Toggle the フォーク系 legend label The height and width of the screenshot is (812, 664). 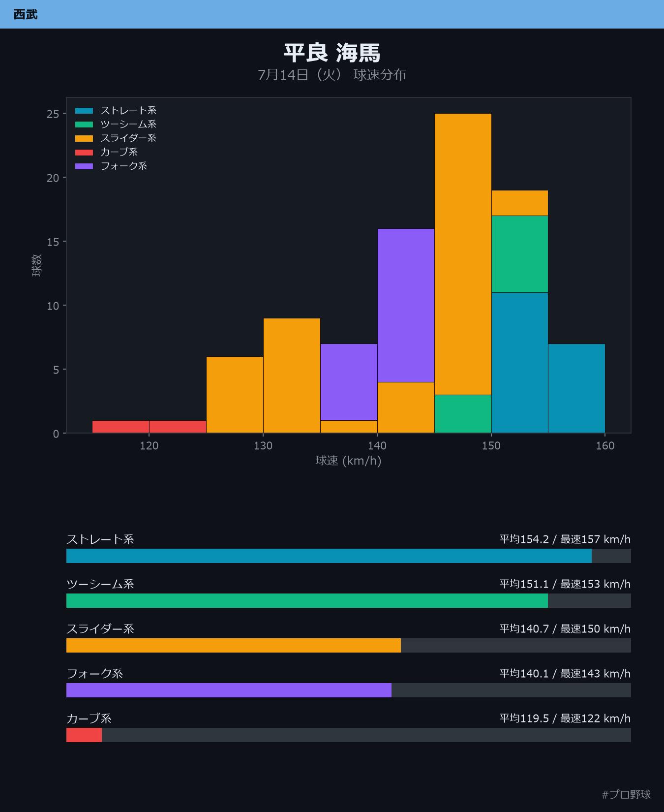[123, 166]
